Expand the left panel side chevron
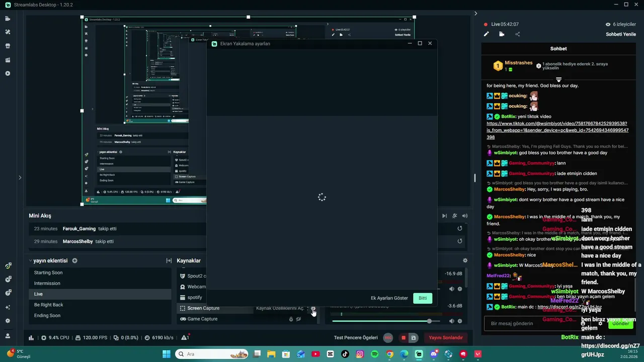 pos(20,177)
